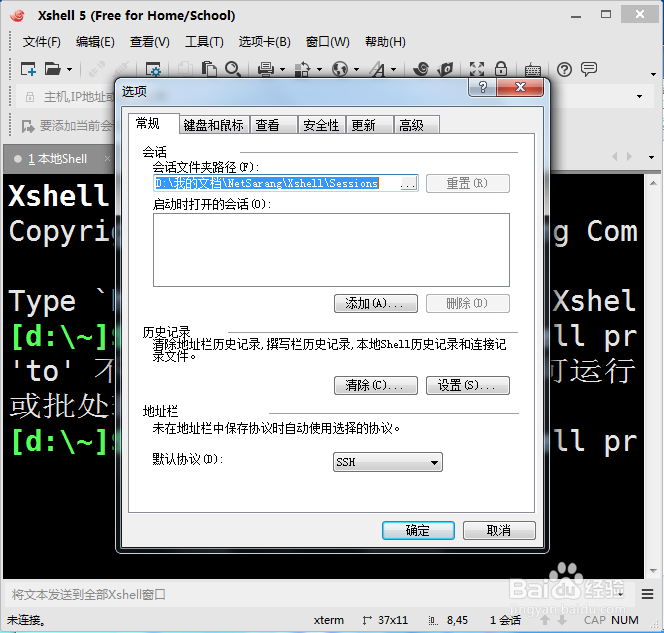Screen dimensions: 664x633
Task: Expand the Color Scheme dropdown arrow
Action: (x=319, y=69)
